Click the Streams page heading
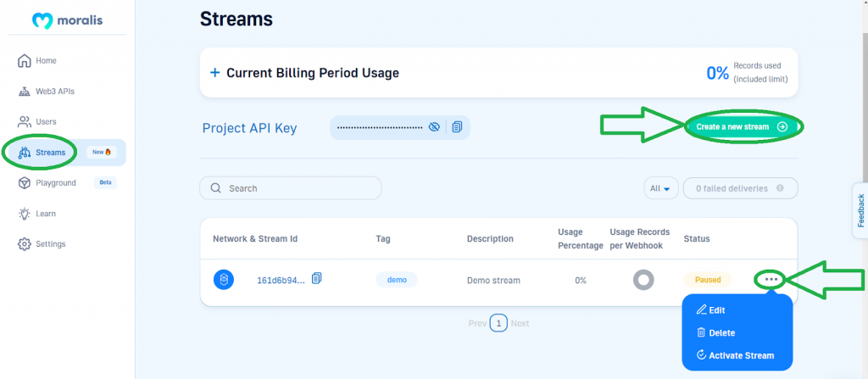 [x=236, y=19]
